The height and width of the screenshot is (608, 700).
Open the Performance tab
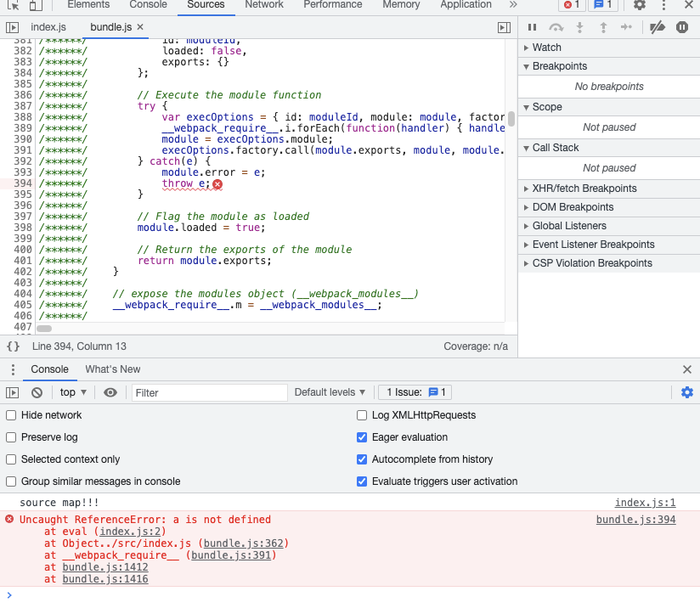(333, 5)
